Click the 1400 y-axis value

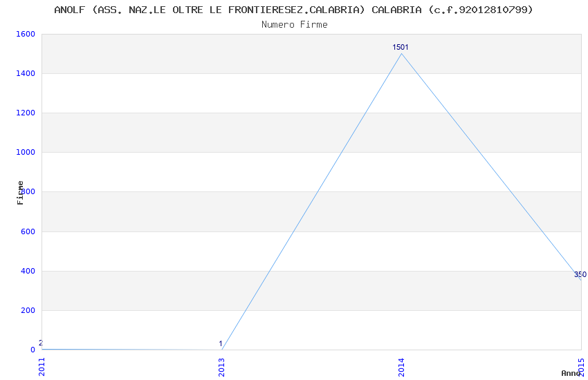coord(26,73)
